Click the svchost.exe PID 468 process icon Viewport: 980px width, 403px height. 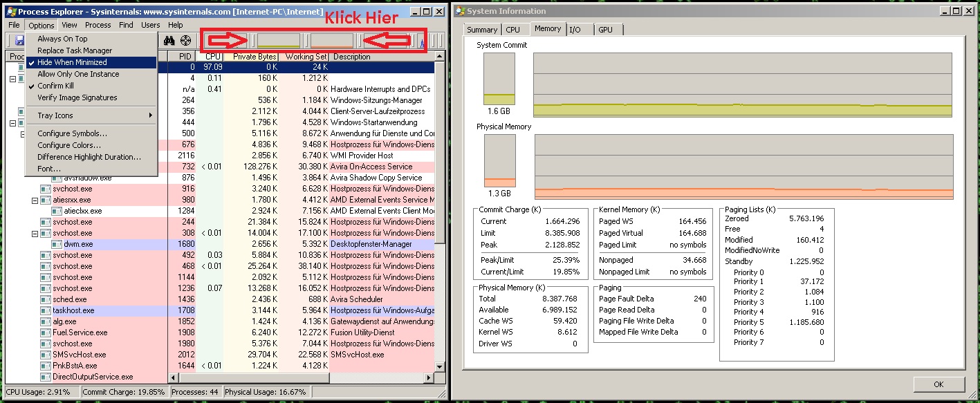[x=46, y=266]
